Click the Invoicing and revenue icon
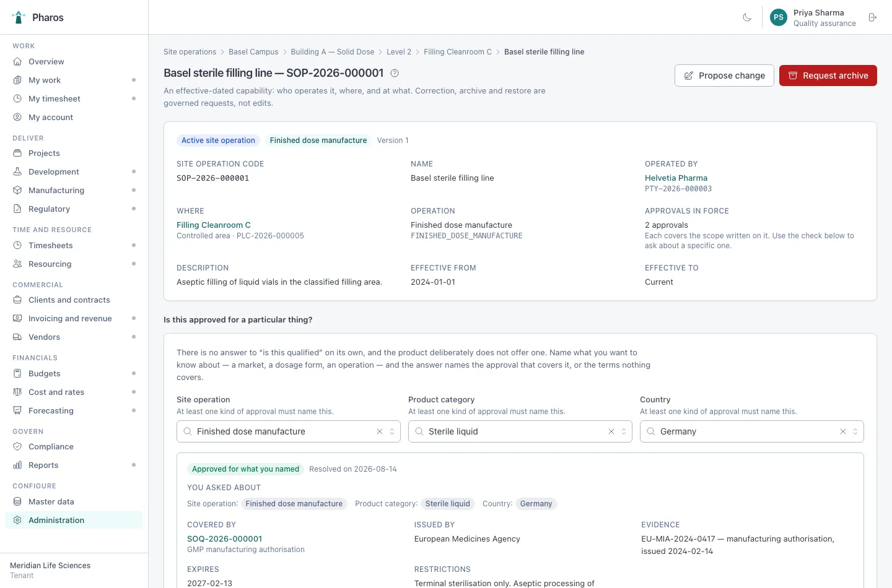 click(x=17, y=319)
